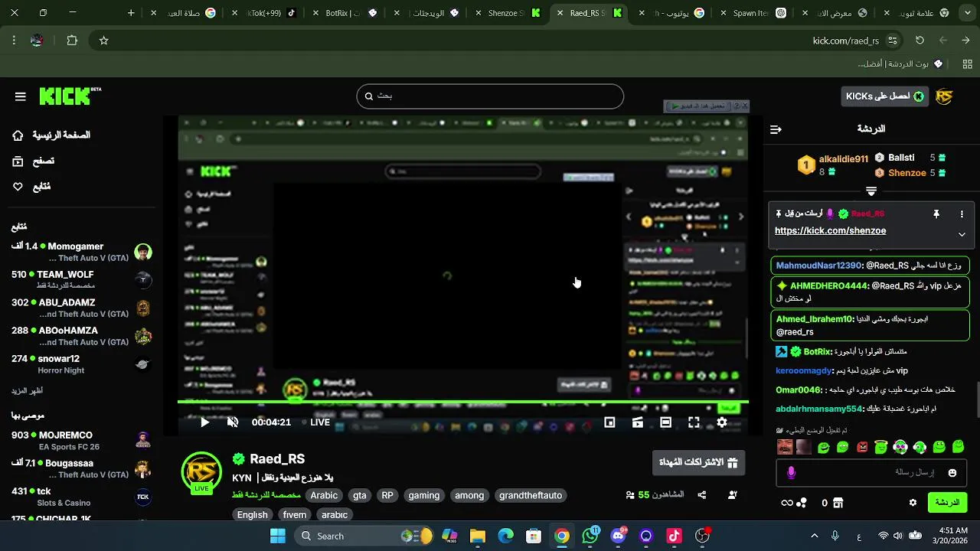Screen dimensions: 980x551
Task: Open the RS profile avatar menu
Action: [x=944, y=96]
